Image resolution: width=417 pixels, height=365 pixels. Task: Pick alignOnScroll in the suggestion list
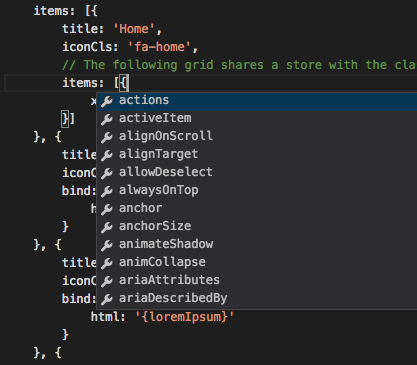(x=257, y=137)
